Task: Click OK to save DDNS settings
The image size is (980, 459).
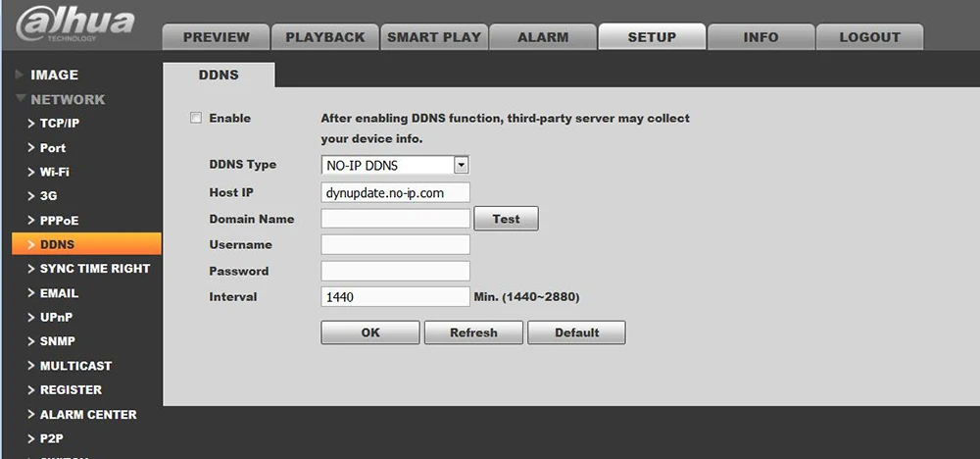Action: click(x=370, y=332)
